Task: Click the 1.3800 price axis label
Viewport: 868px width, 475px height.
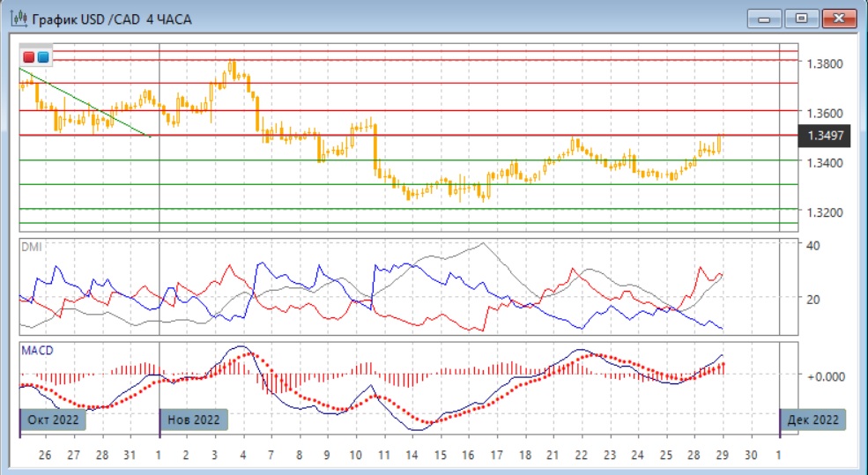Action: (x=829, y=64)
